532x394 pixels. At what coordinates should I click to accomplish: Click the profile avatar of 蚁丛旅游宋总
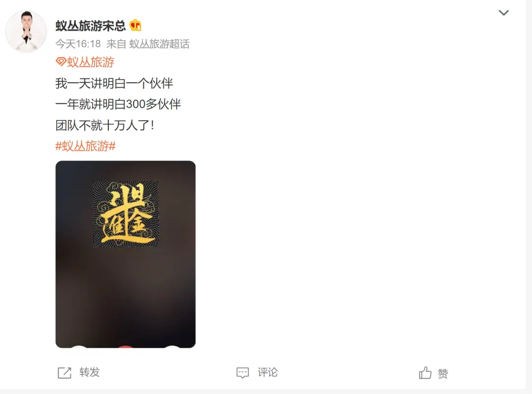pos(26,31)
